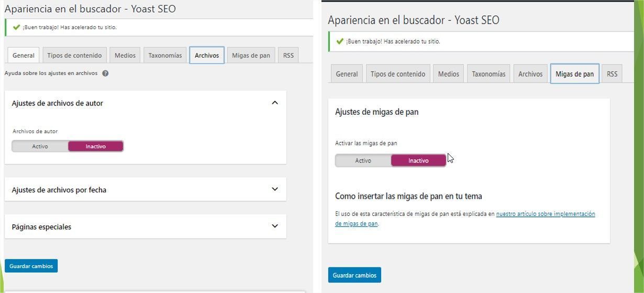644x293 pixels.
Task: Open the Archivos tab in right window
Action: pos(530,74)
